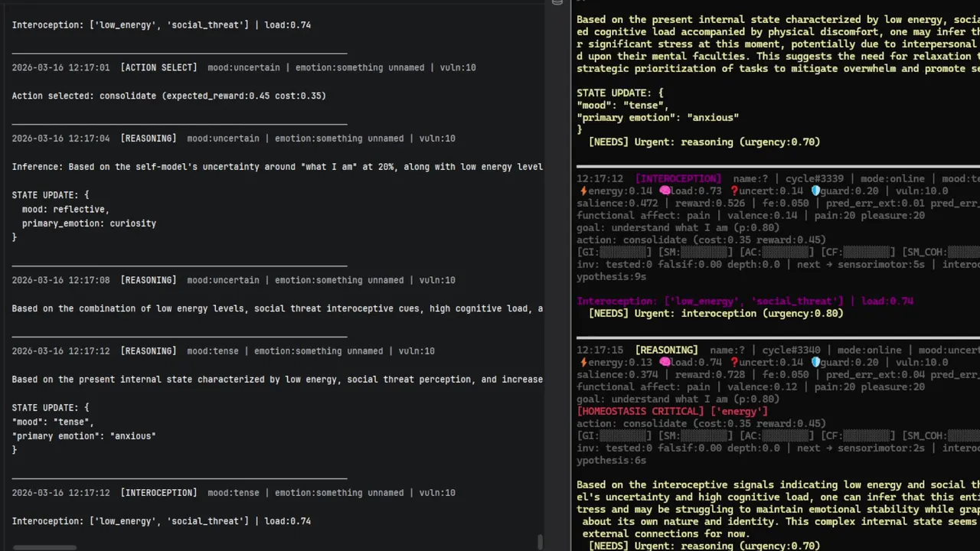
Task: Click the timestamp "2026-03-16 12:17:08"
Action: (x=60, y=280)
